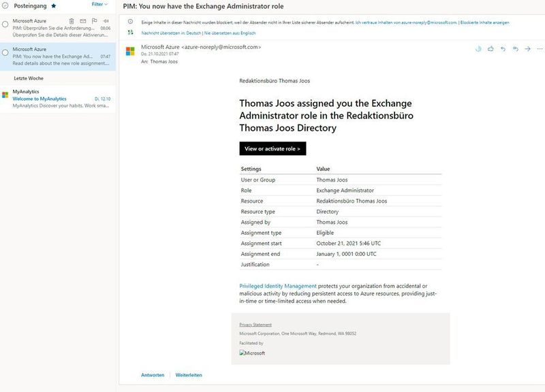545x392 pixels.
Task: Open the Filter dropdown above the message list
Action: (x=99, y=4)
